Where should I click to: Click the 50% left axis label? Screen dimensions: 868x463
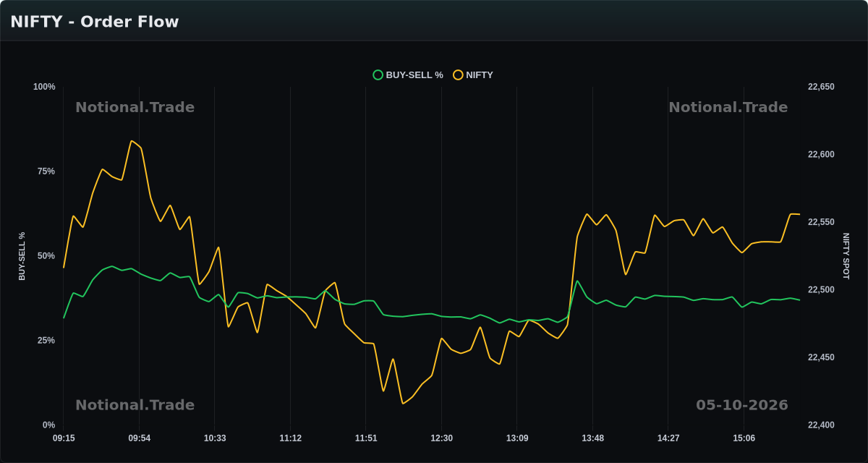(x=46, y=256)
